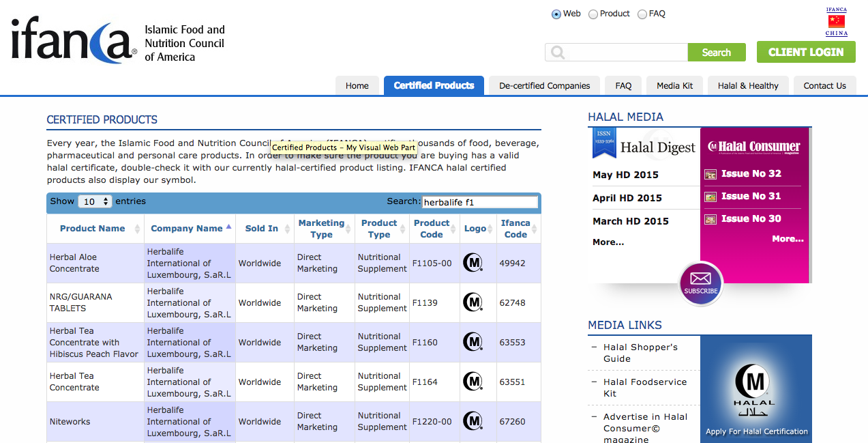Viewport: 868px width, 443px height.
Task: Open April HD 2015 link
Action: pos(627,198)
